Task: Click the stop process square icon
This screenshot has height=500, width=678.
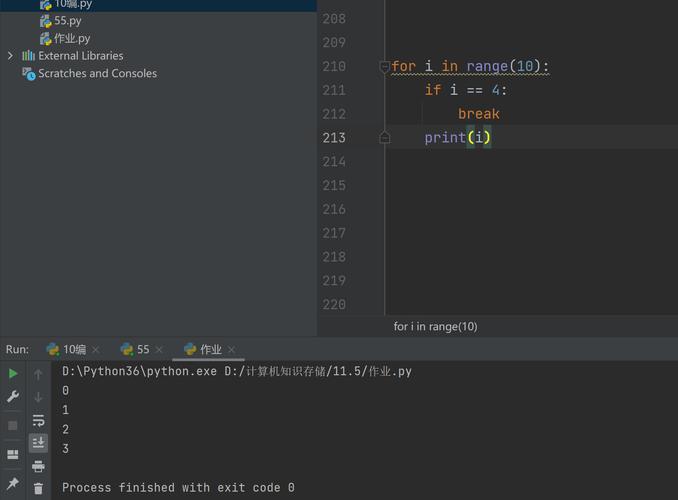Action: coord(13,426)
